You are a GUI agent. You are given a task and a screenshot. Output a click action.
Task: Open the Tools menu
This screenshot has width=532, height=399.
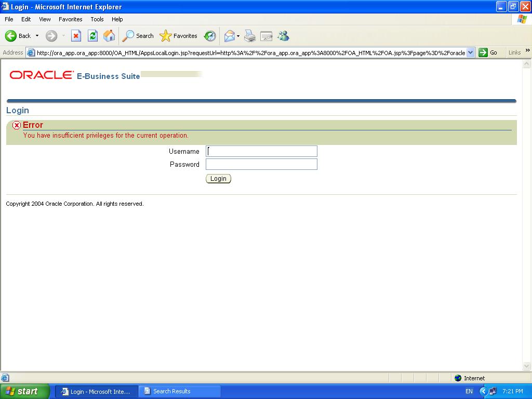click(97, 19)
